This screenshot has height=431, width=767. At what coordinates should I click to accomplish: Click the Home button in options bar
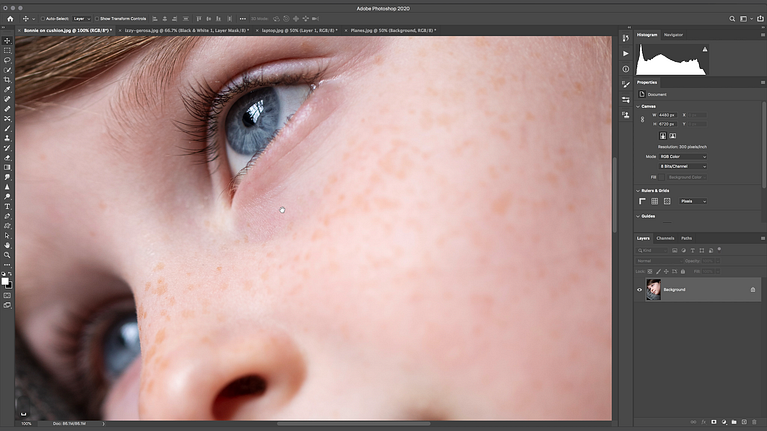pos(10,19)
